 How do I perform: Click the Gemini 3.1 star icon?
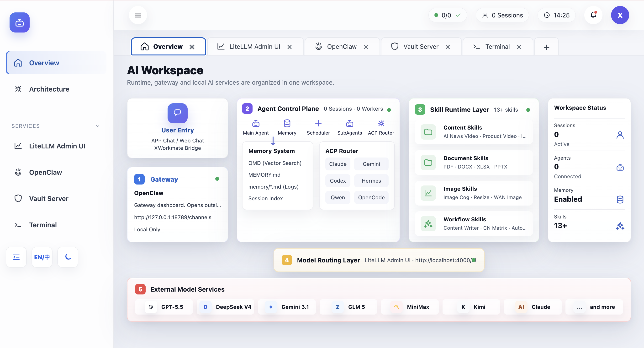click(271, 307)
